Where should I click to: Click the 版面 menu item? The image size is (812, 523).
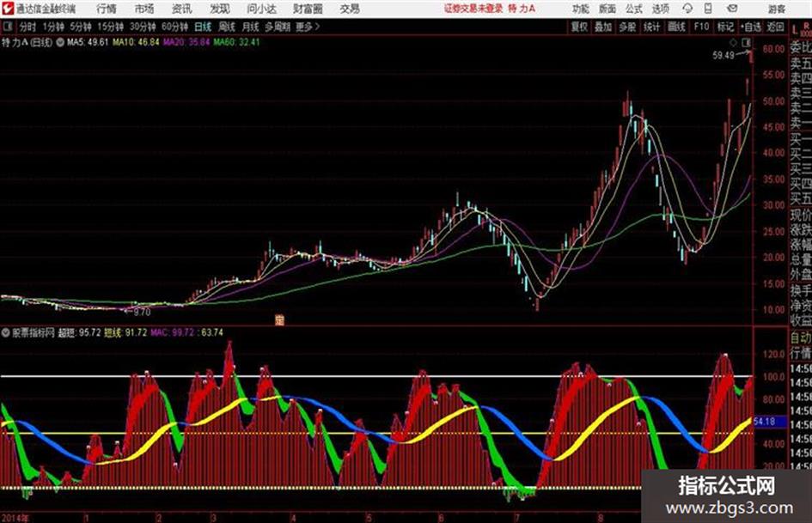tap(607, 9)
